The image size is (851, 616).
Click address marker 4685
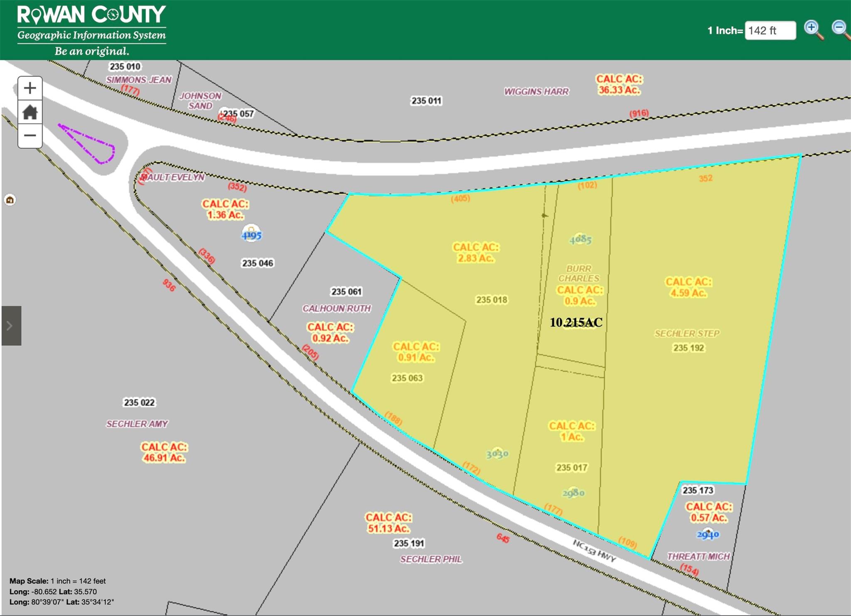tap(580, 239)
